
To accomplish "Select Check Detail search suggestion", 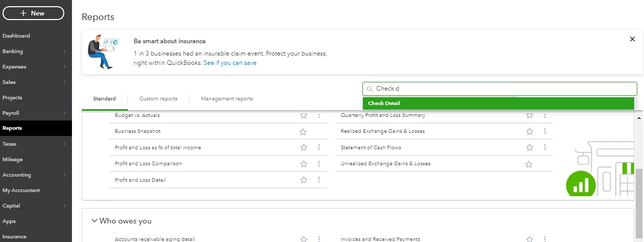I will click(499, 103).
